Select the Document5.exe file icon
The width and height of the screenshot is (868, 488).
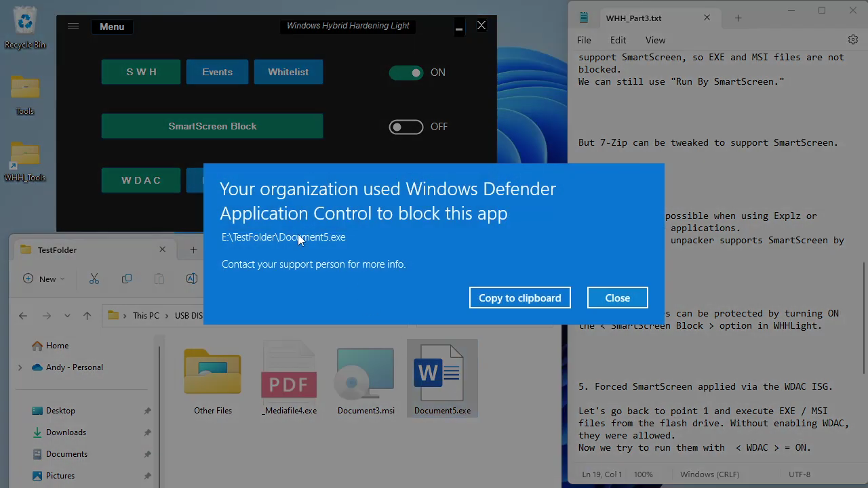click(442, 377)
